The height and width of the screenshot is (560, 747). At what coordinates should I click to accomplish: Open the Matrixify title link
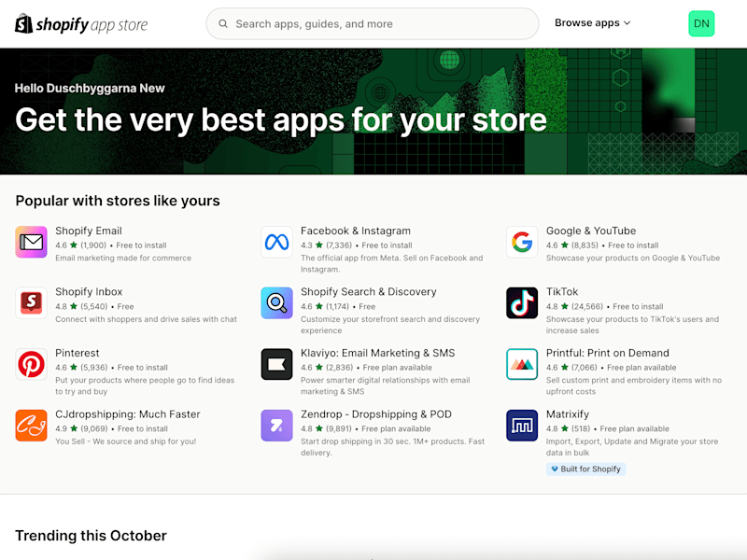[568, 414]
